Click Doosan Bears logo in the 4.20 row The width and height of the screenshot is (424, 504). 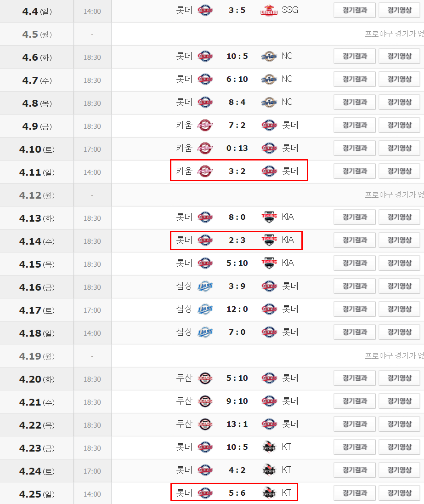[x=205, y=378]
